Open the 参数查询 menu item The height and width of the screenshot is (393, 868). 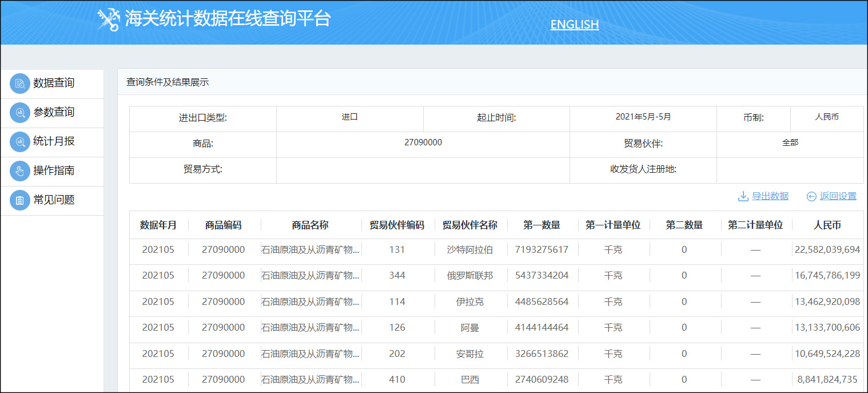[x=54, y=113]
